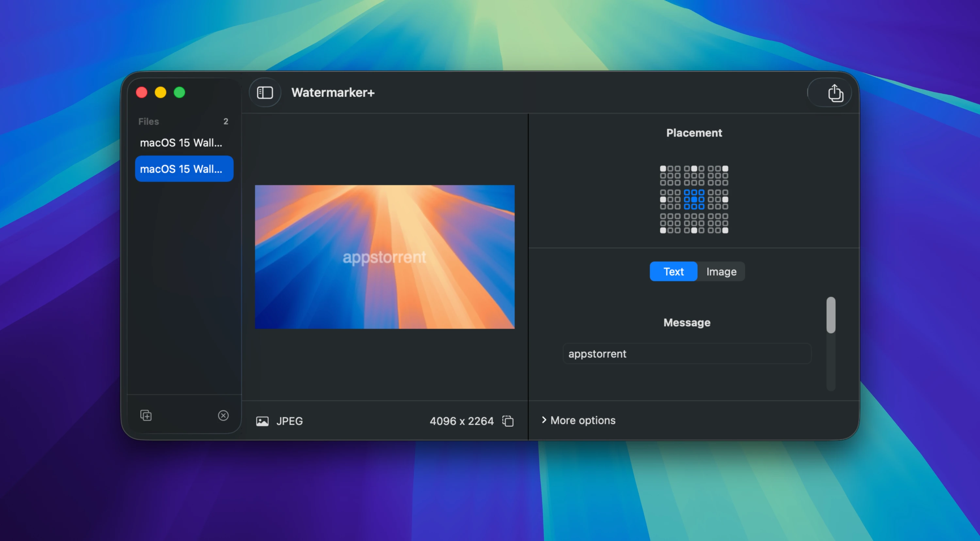
Task: Click the picture icon beside JPEG
Action: 263,421
